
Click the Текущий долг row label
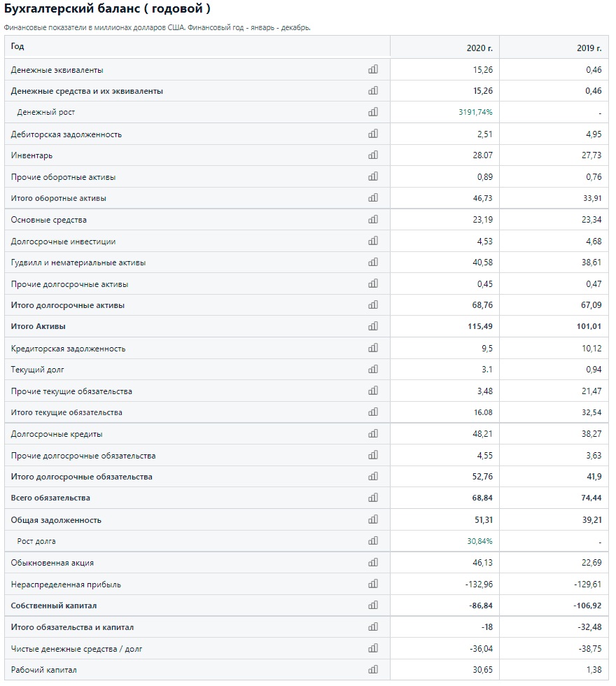(x=37, y=370)
